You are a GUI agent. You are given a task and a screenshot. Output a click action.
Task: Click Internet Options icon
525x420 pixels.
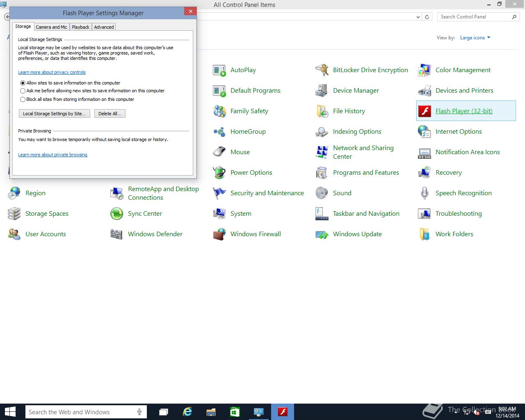click(x=425, y=132)
